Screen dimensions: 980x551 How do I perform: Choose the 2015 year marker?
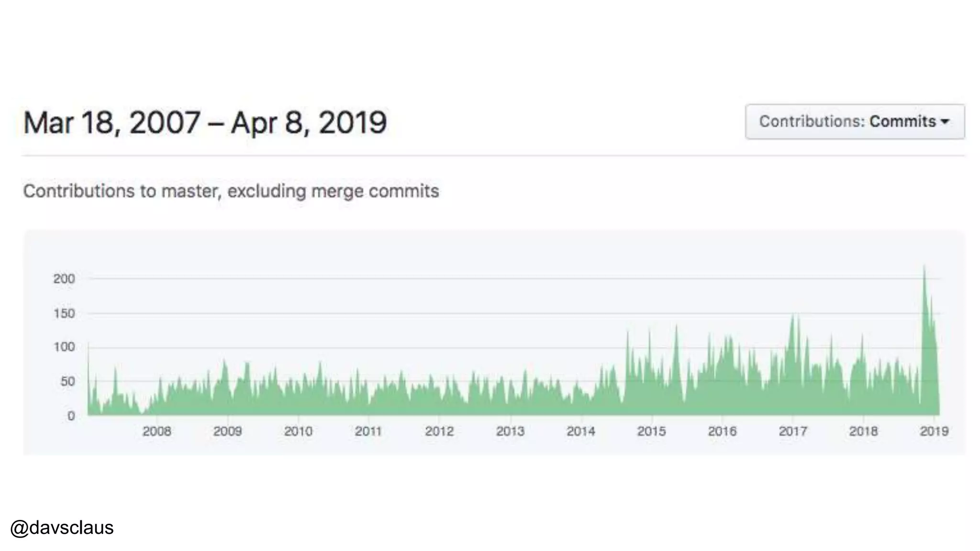click(651, 431)
